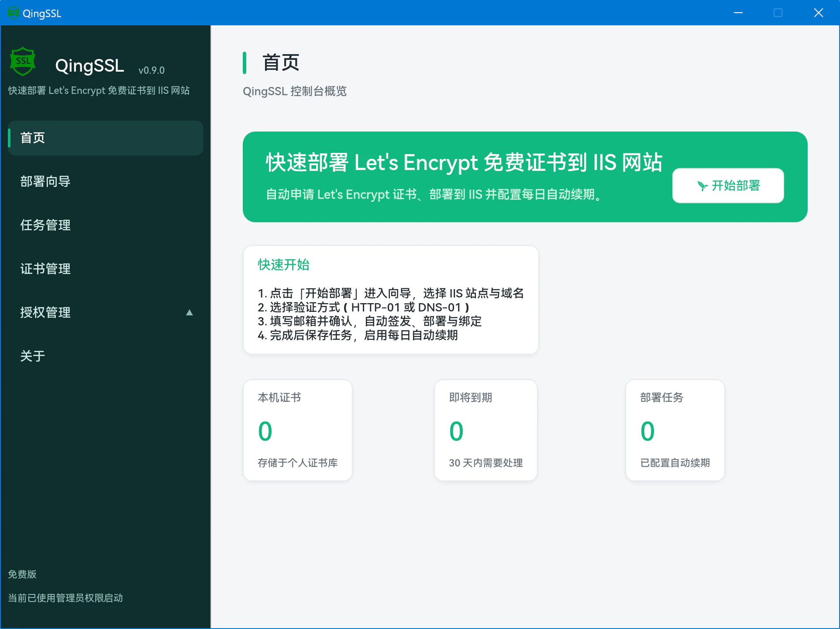Image resolution: width=840 pixels, height=629 pixels.
Task: Go to 任务管理 in the sidebar
Action: point(106,225)
